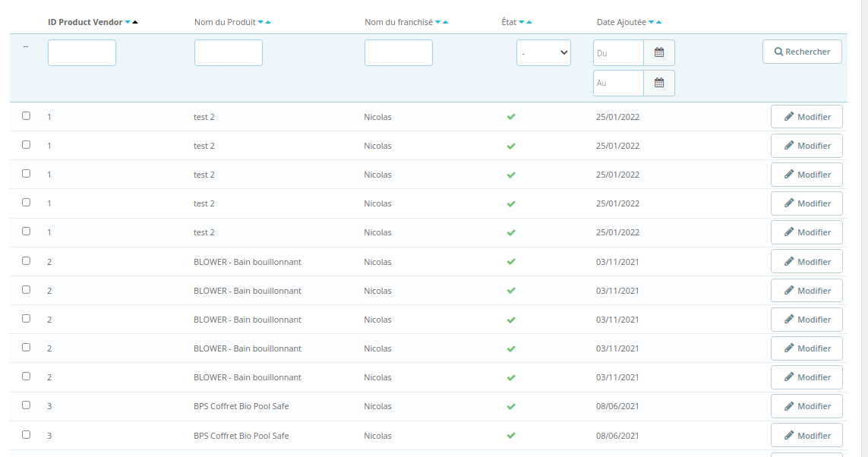
Task: Sort ID Product Vendor descending arrow
Action: (x=128, y=22)
